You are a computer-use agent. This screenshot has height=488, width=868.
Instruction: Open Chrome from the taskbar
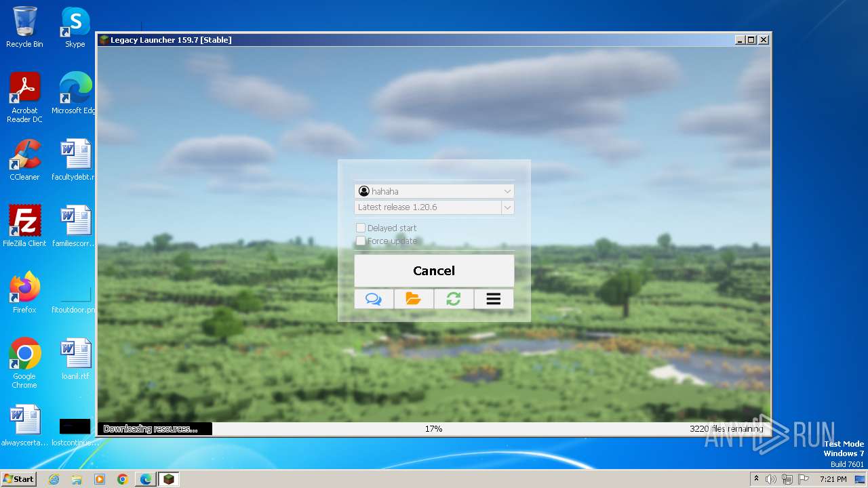(x=123, y=479)
